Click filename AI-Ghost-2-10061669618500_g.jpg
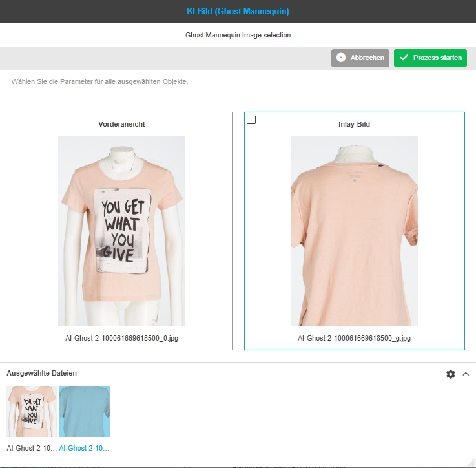Screen dimensions: 476x468 (x=354, y=338)
